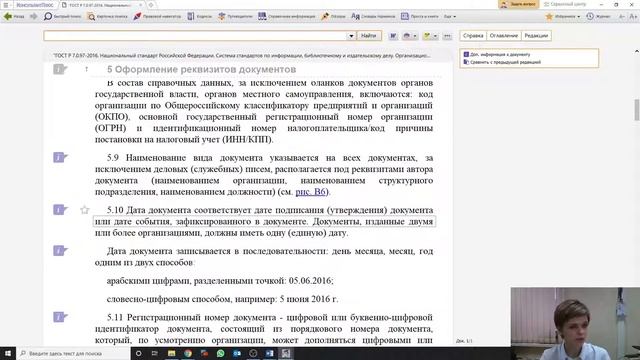The height and width of the screenshot is (360, 640).
Task: Open Microsoft Word from the taskbar
Action: (x=269, y=353)
